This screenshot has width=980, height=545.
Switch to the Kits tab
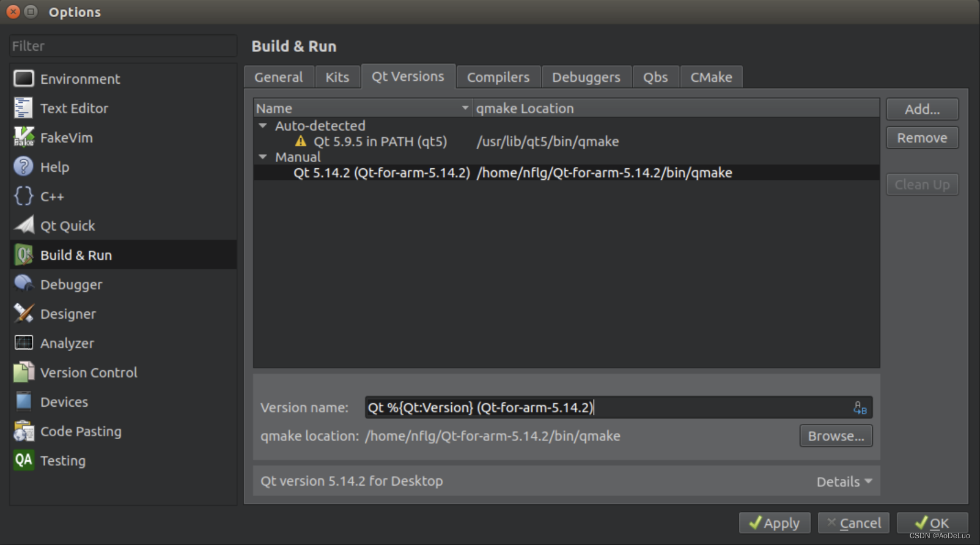(x=337, y=77)
